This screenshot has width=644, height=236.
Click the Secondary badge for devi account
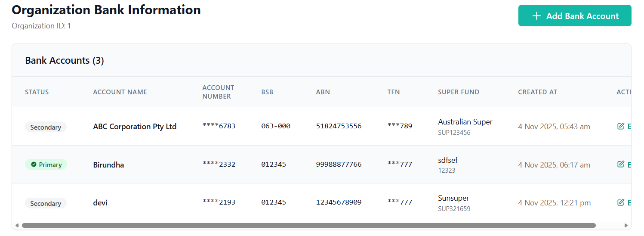point(46,203)
